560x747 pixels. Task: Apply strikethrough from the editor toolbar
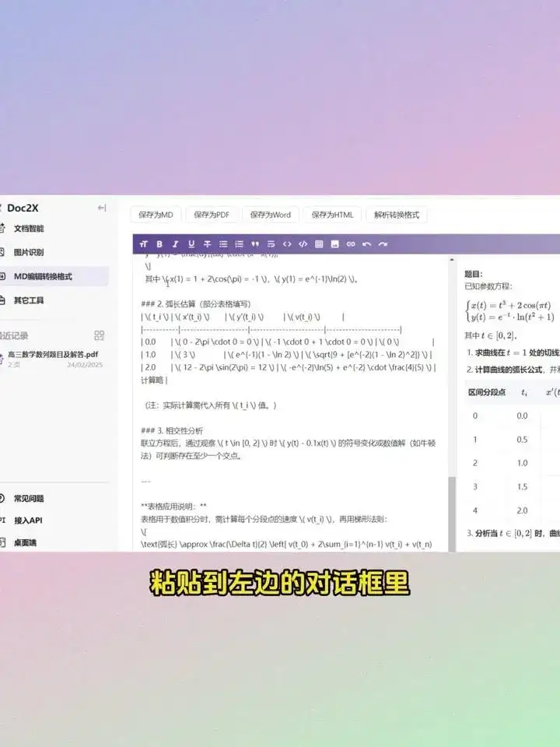tap(207, 244)
